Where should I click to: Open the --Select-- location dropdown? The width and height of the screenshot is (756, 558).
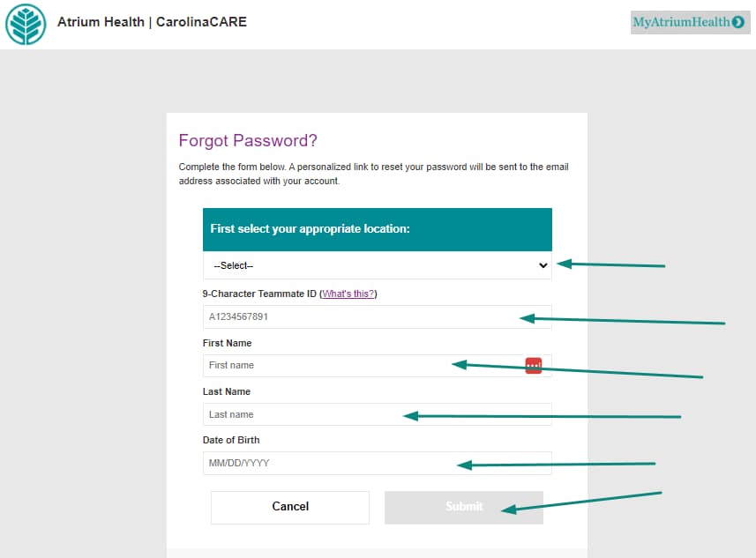(377, 265)
